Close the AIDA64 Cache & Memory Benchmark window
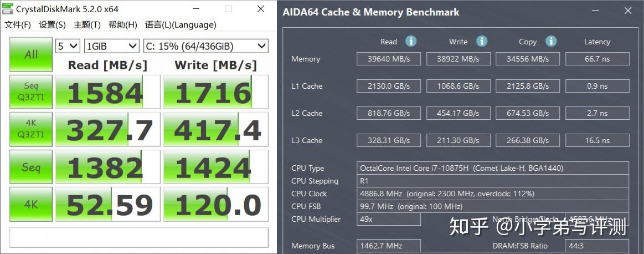Screen dimensions: 644x254 pos(628,11)
